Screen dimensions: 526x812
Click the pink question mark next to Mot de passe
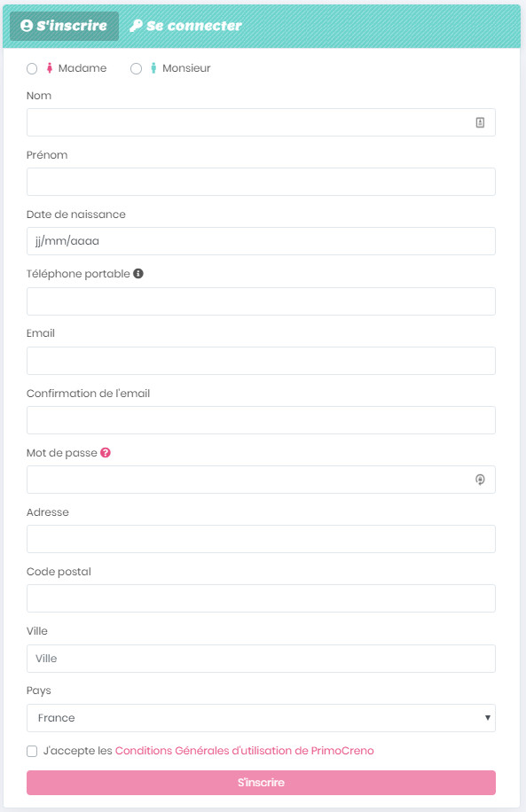point(106,453)
